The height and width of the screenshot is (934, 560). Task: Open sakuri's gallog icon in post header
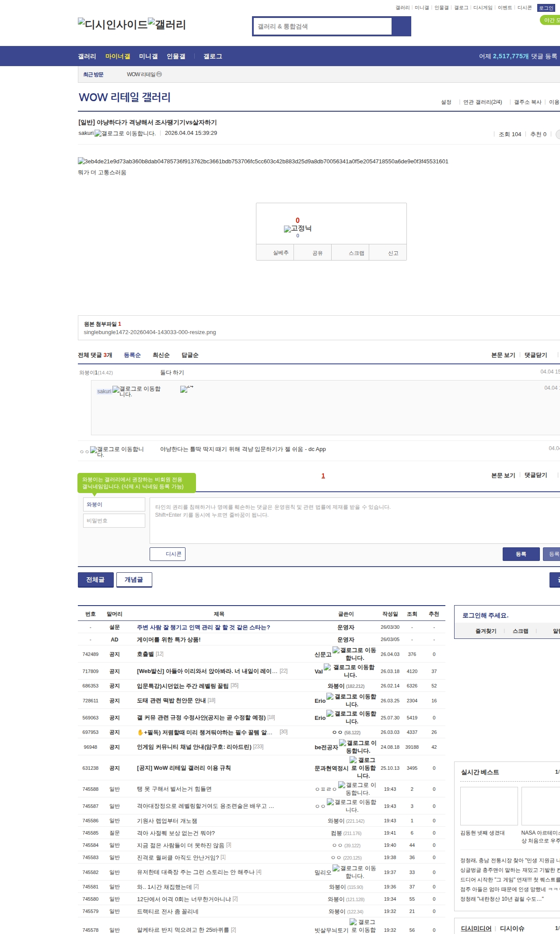98,134
